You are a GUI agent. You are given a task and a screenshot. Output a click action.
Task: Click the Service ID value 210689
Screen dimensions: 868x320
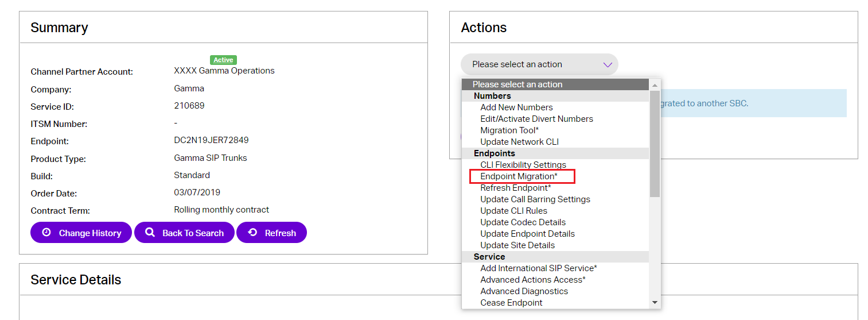click(x=189, y=106)
